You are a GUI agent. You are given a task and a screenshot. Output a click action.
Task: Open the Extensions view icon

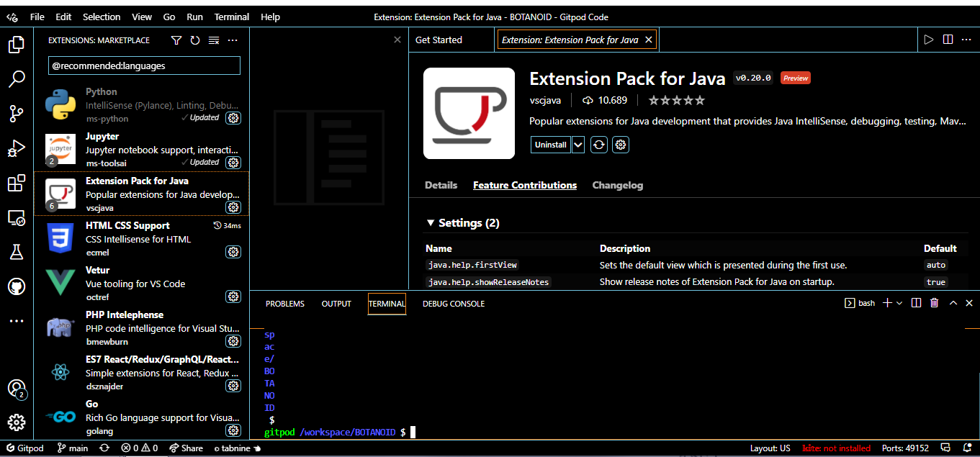(16, 184)
